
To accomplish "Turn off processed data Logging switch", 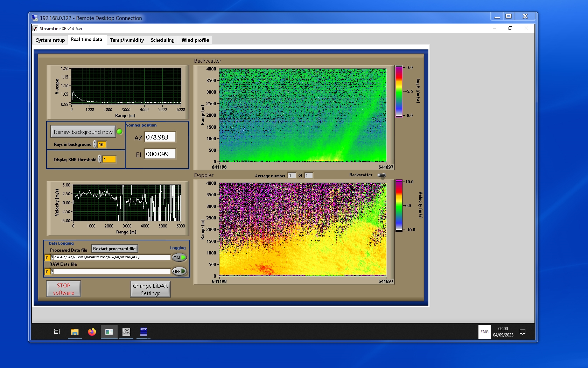I will click(179, 258).
